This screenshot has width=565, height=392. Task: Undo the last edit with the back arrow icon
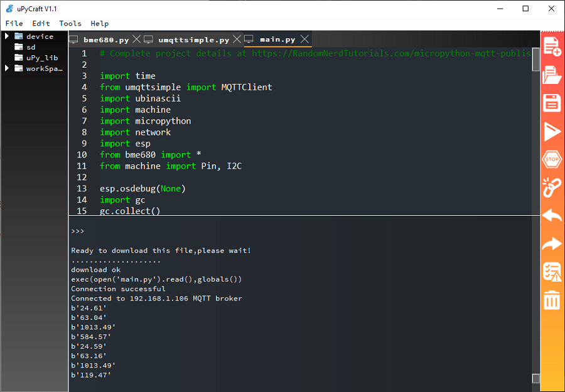point(551,216)
